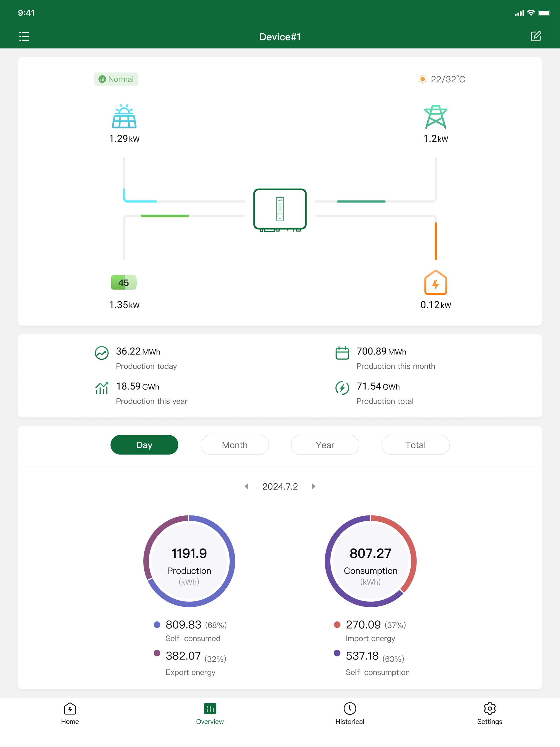Screen dimensions: 560x747
Task: Tap the Production total label
Action: (x=385, y=401)
